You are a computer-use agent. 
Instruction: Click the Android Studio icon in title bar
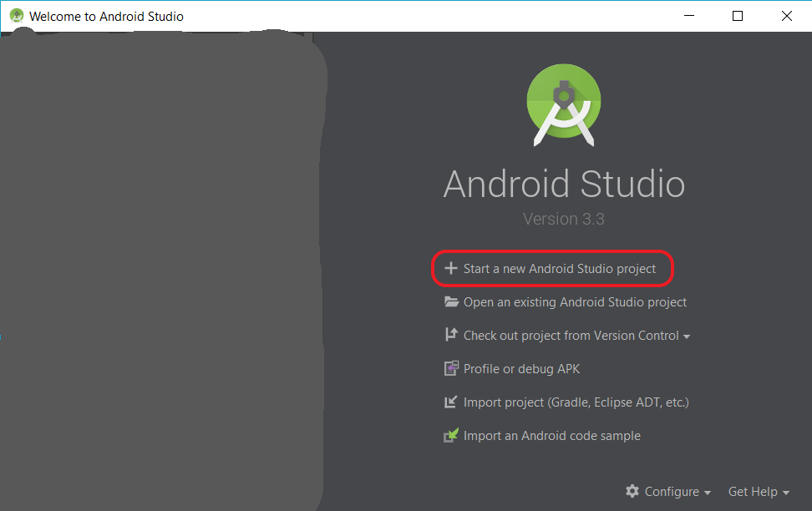coord(17,16)
